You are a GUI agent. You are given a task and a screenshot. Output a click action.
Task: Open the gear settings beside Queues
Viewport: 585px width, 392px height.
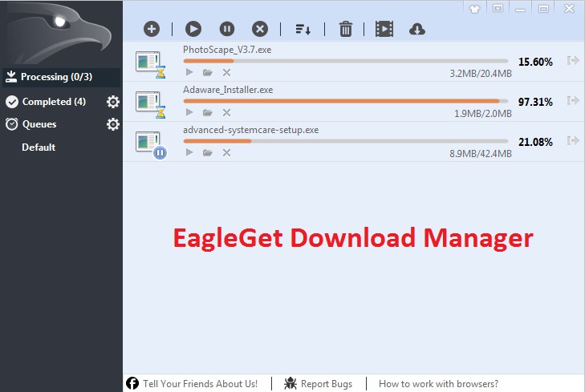click(113, 124)
